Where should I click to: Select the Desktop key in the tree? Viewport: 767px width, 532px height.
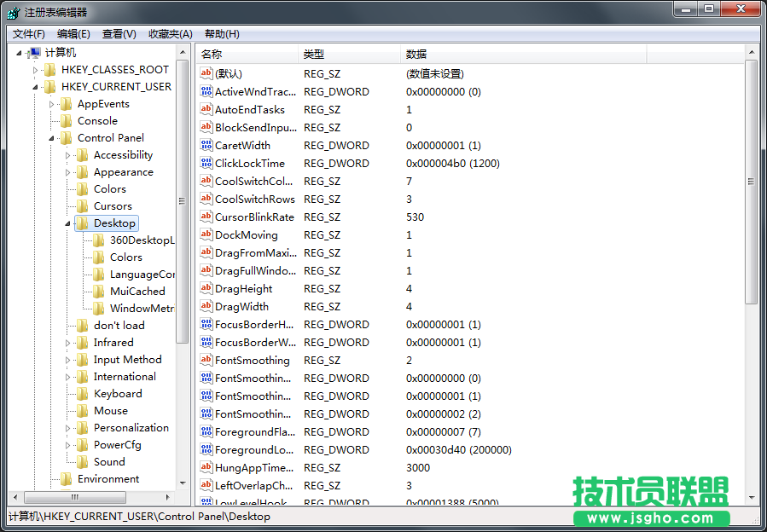coord(113,223)
